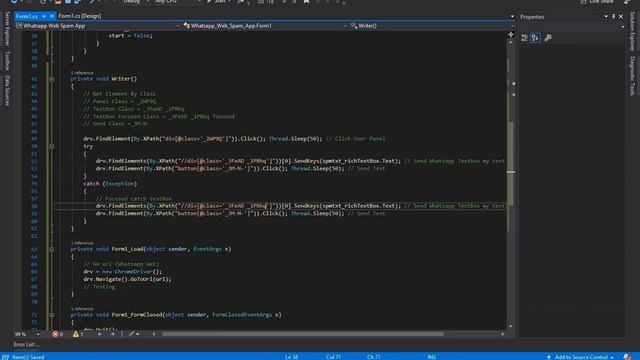Open the Server Explorer side tab
The height and width of the screenshot is (360, 640).
pyautogui.click(x=7, y=29)
